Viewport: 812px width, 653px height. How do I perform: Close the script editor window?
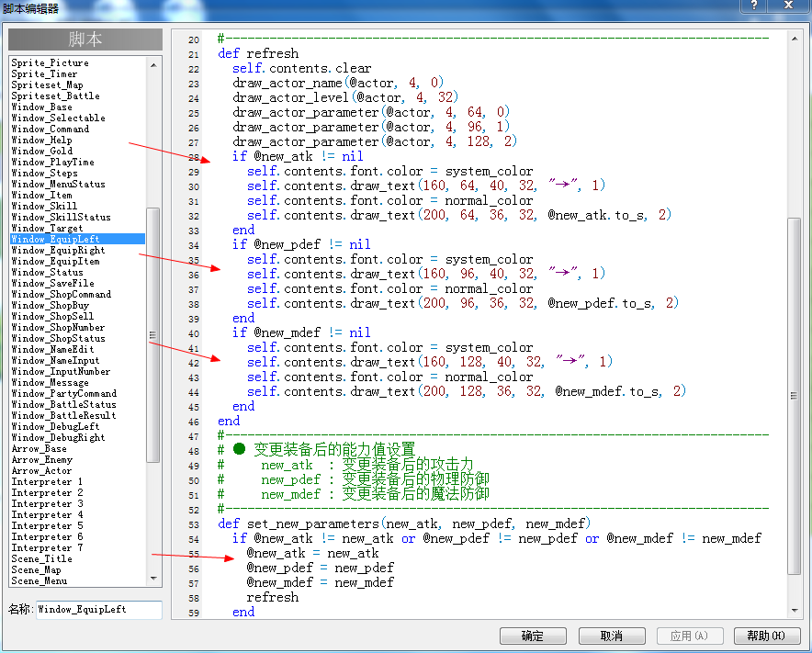[x=788, y=6]
